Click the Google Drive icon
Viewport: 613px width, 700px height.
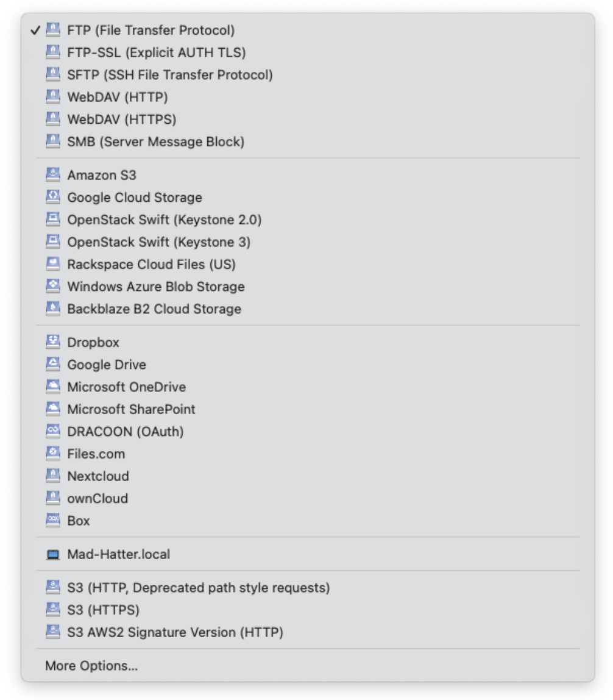tap(53, 365)
